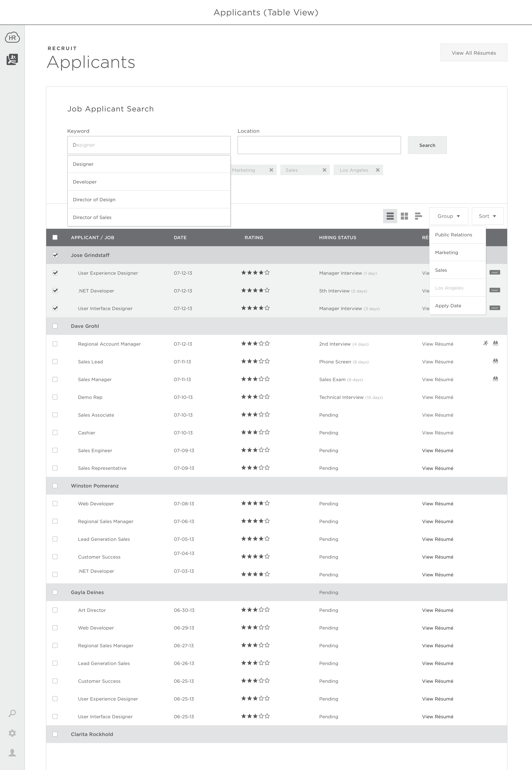
Task: Group by Sales in menu
Action: (x=458, y=270)
